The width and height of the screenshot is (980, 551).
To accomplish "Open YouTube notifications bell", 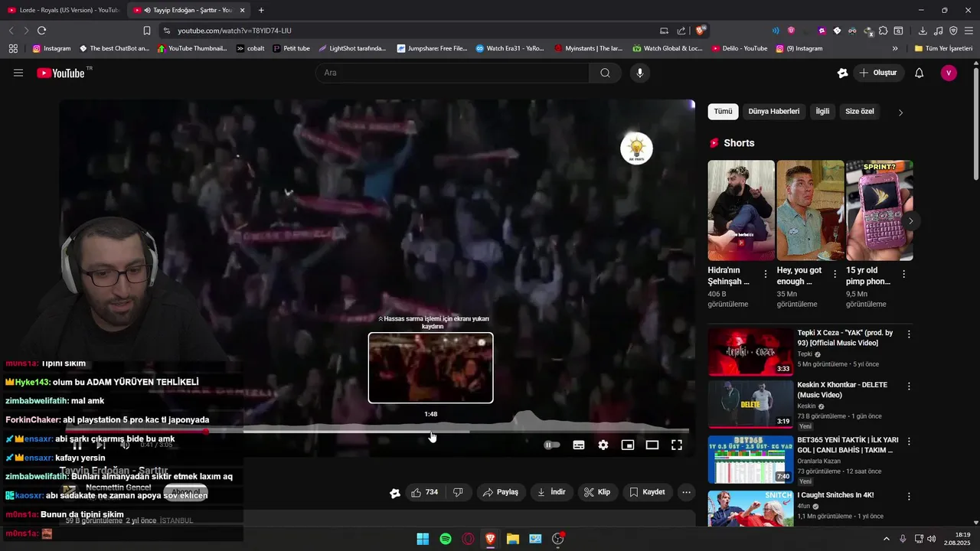I will click(x=920, y=73).
